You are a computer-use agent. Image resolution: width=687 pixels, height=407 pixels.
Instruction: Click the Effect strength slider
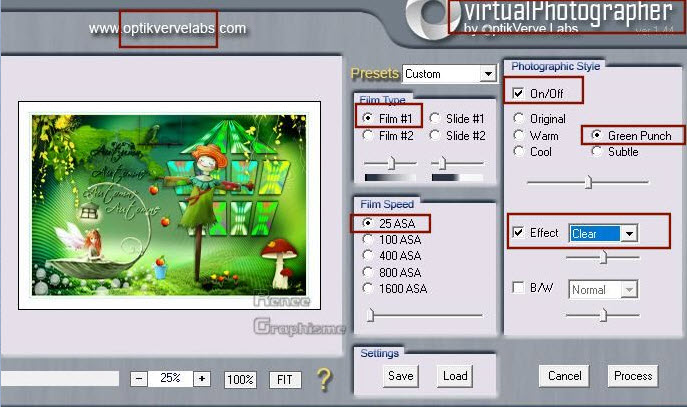pos(602,258)
